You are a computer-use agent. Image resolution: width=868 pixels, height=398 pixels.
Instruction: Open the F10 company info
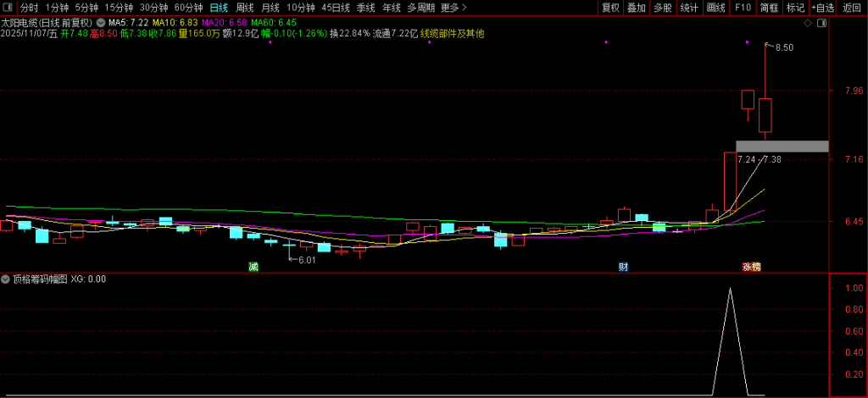[743, 8]
